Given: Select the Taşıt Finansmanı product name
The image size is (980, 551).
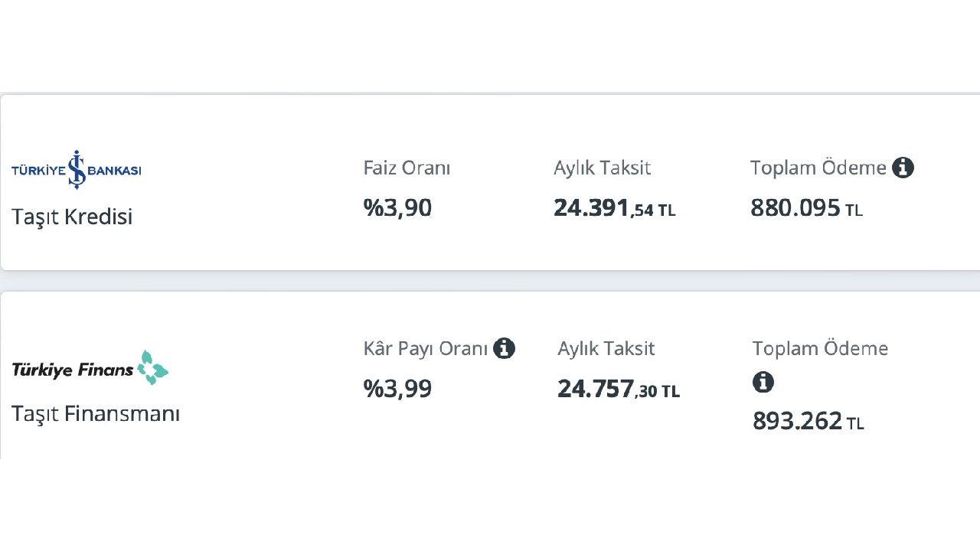Looking at the screenshot, I should pos(96,414).
